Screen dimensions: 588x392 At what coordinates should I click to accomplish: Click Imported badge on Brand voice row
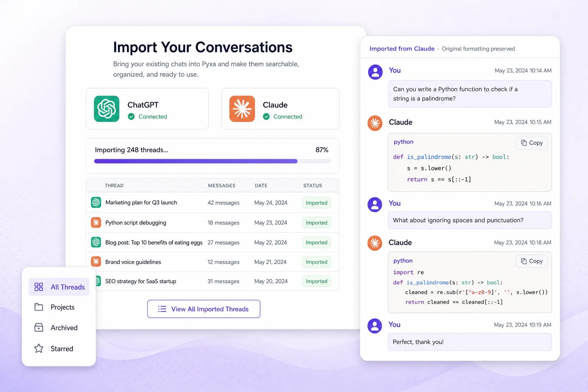pos(316,262)
